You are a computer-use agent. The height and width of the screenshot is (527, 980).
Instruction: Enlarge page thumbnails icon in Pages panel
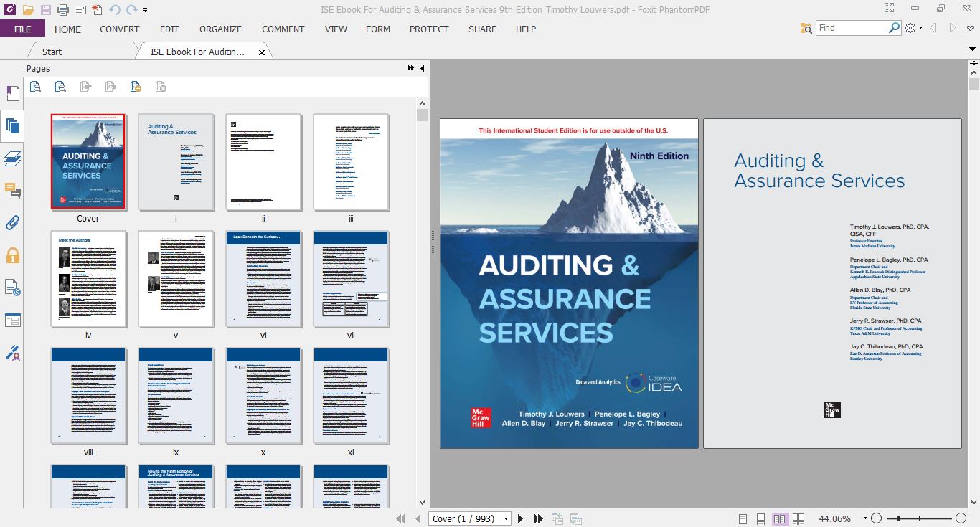[35, 87]
